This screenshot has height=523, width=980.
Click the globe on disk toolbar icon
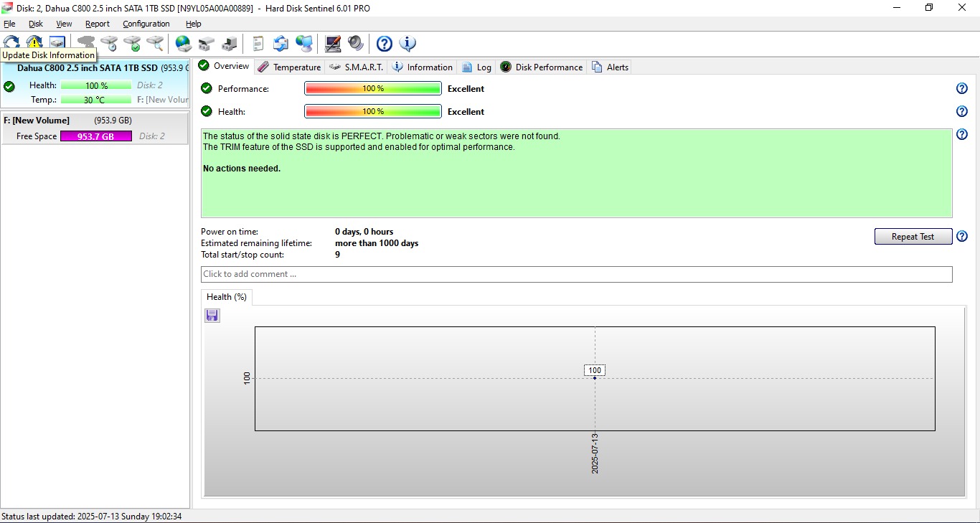coord(184,44)
